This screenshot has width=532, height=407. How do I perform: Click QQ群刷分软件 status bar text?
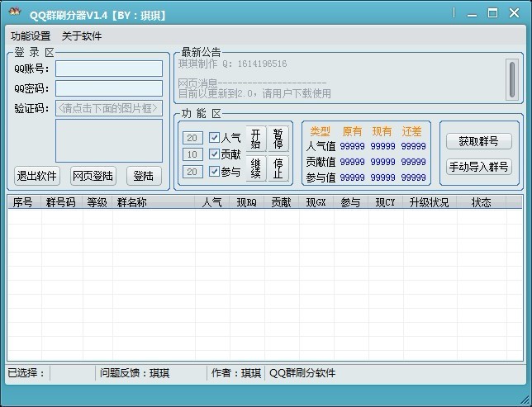coord(302,373)
